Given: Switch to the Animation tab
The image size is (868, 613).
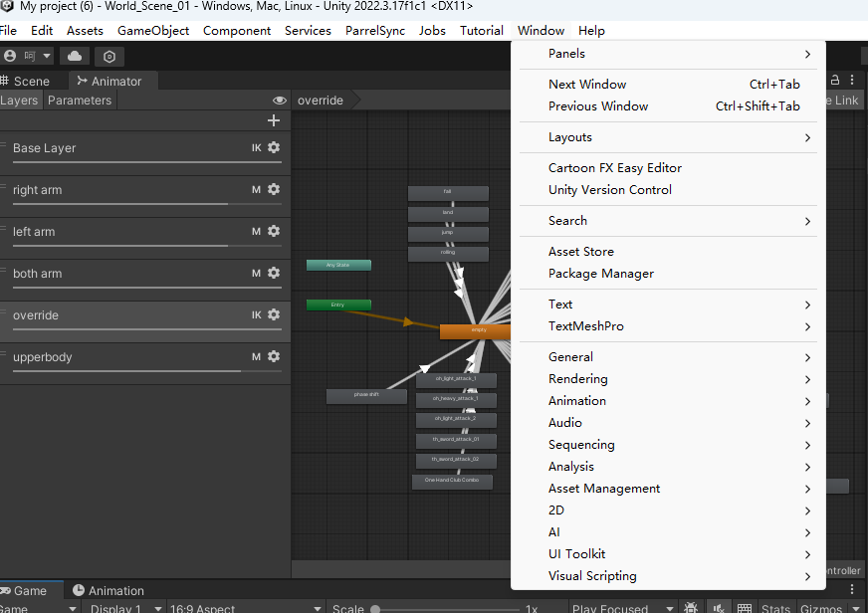Looking at the screenshot, I should (108, 590).
